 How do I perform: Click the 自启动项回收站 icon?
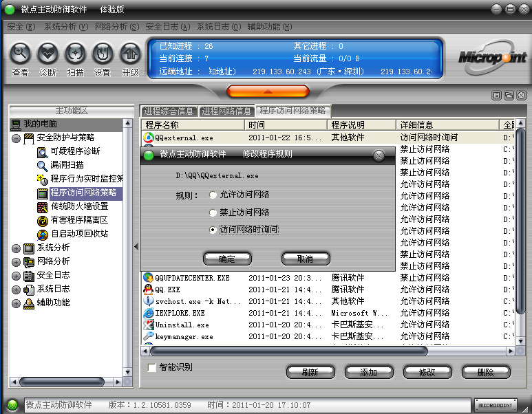pyautogui.click(x=42, y=235)
